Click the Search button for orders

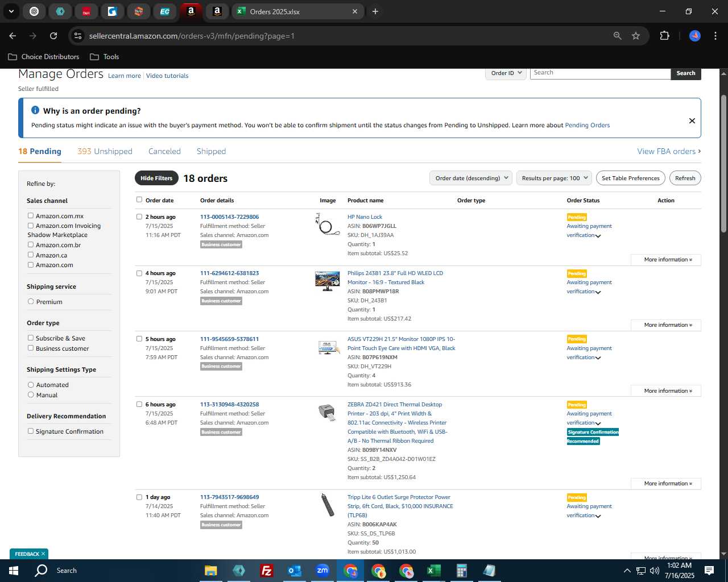pyautogui.click(x=686, y=73)
